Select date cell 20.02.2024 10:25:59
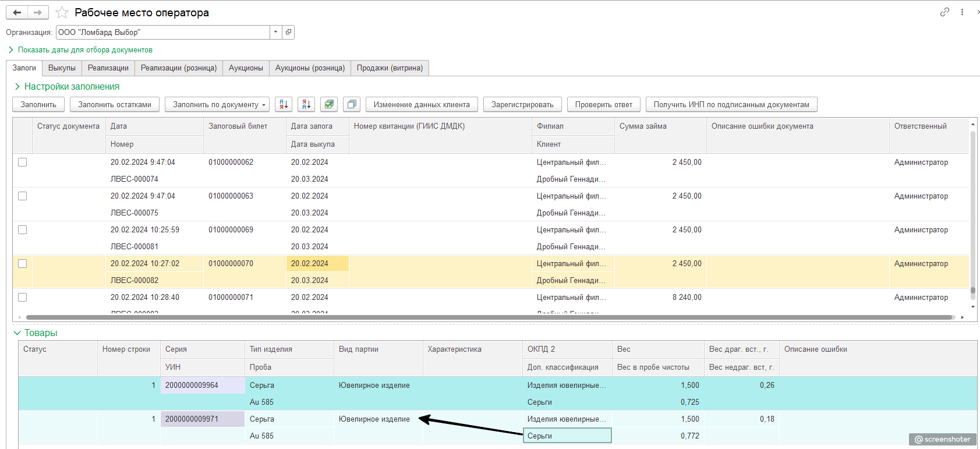980x449 pixels. coord(154,229)
